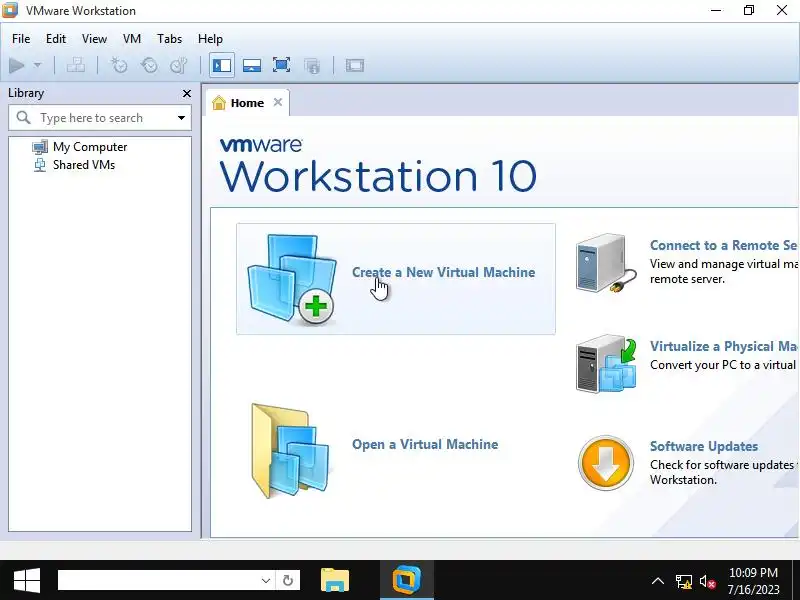The height and width of the screenshot is (600, 800).
Task: Toggle the thumbnail bar toolbar icon
Action: click(x=252, y=65)
